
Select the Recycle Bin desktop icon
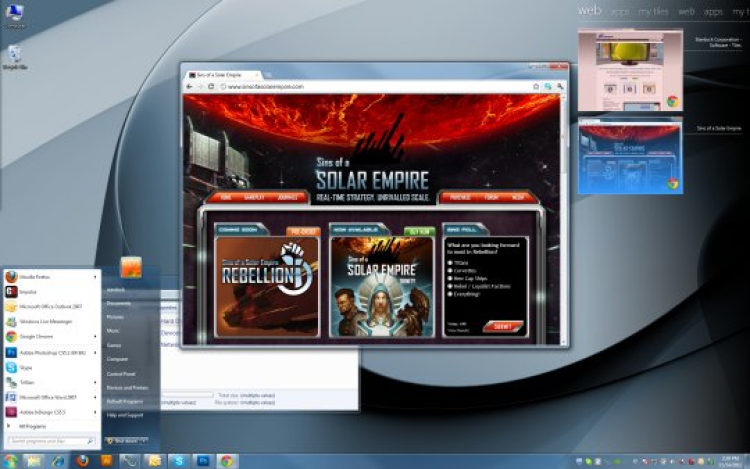(15, 57)
